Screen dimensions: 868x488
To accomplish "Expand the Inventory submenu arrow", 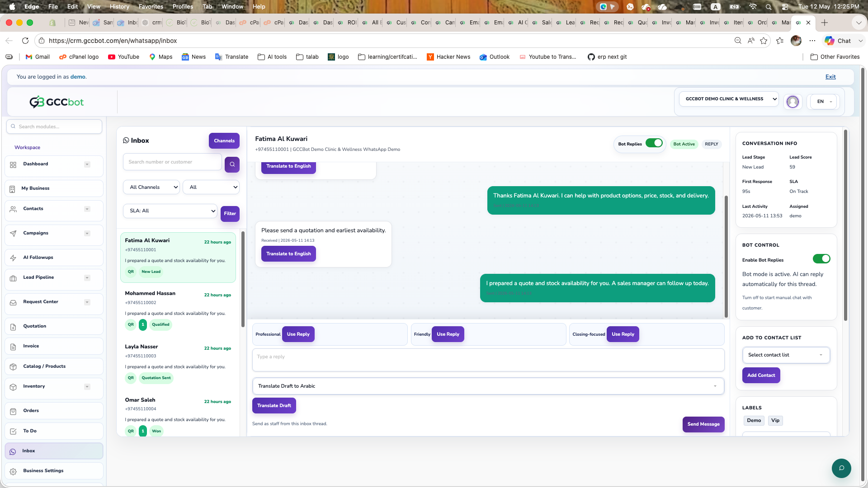I will [x=87, y=387].
